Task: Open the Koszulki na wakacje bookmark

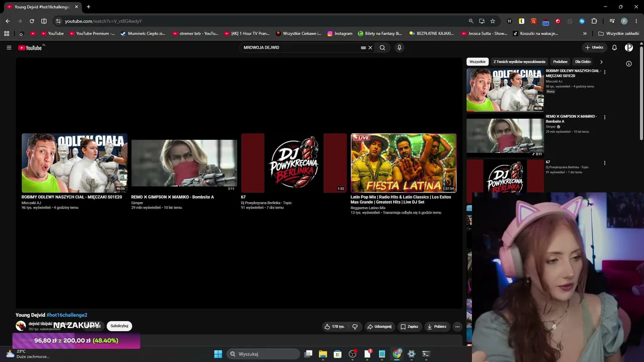Action: (x=535, y=34)
